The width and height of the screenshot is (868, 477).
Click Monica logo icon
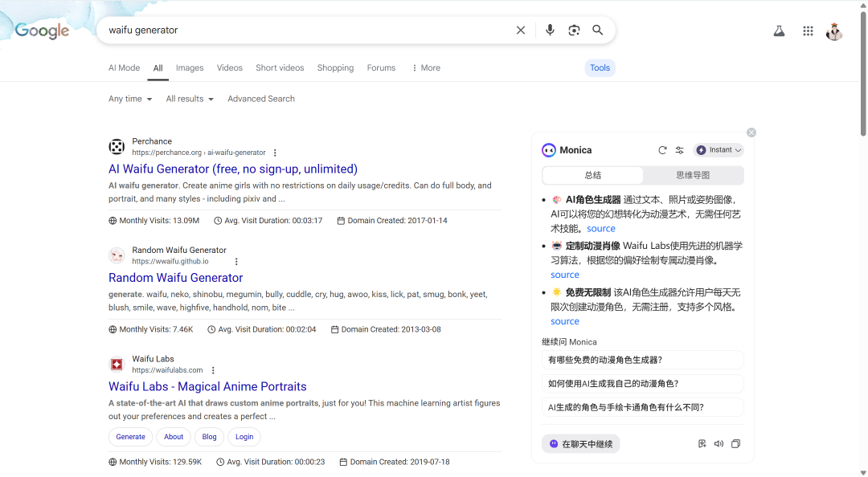click(x=549, y=150)
